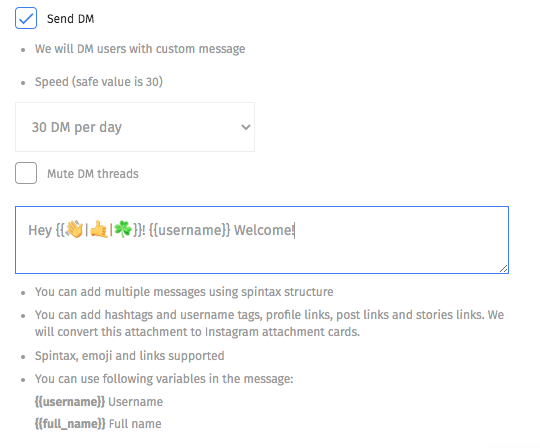Uncheck the Send DM checkbox
Viewport: 540px width, 448px height.
(x=26, y=18)
